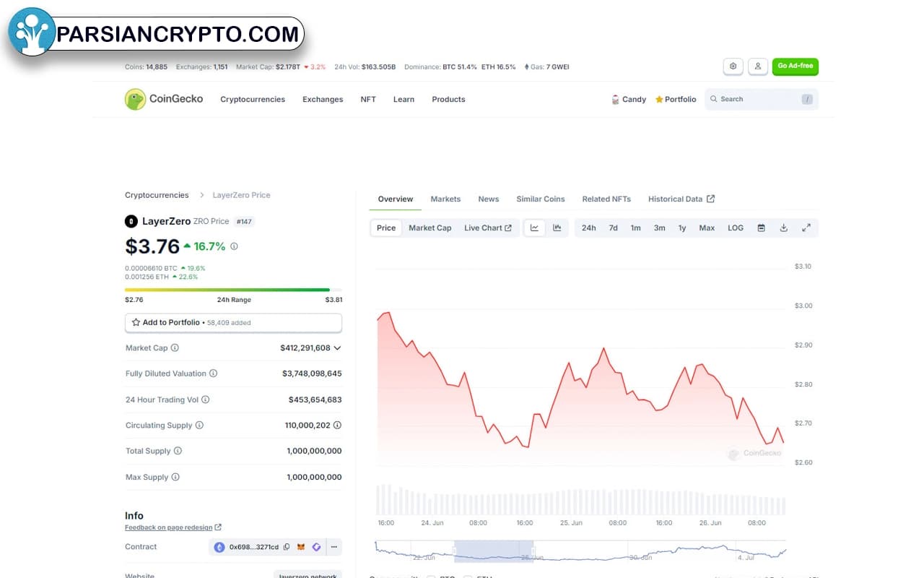This screenshot has height=578, width=924.
Task: Copy the contract address 0x698...3271cd
Action: [x=287, y=547]
